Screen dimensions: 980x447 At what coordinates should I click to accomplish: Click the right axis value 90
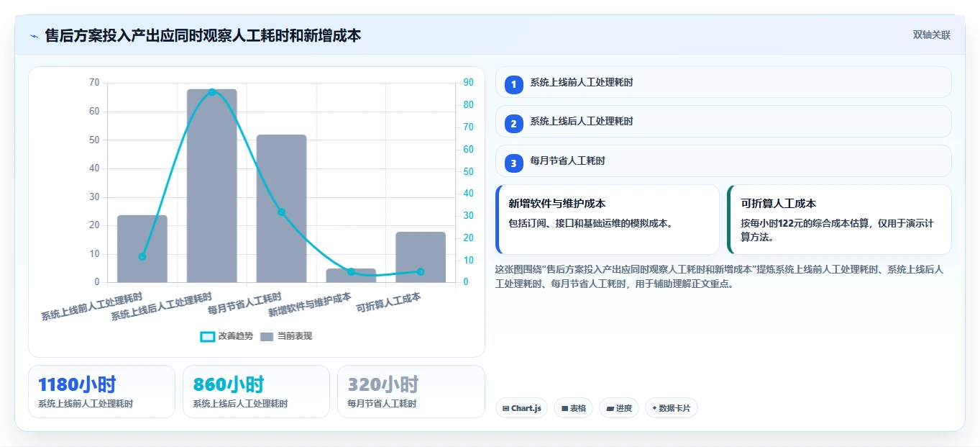(x=468, y=83)
